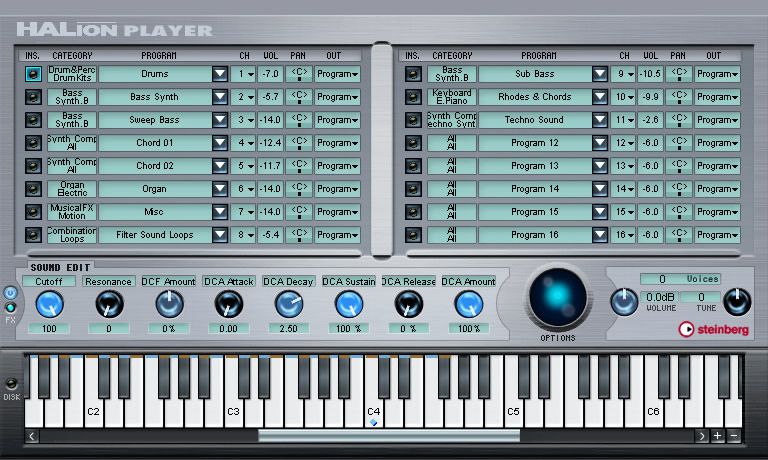The width and height of the screenshot is (768, 460).
Task: Click the DCF Amount knob
Action: pos(169,304)
